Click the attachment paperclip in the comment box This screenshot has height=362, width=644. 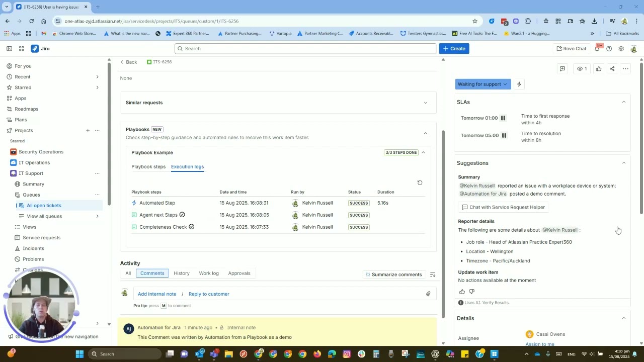(428, 294)
